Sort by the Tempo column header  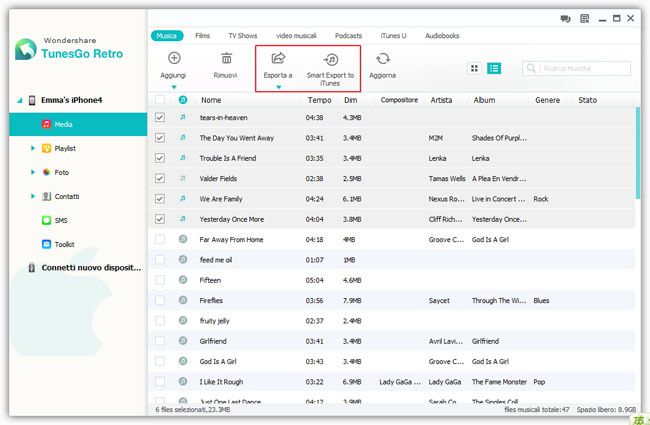tap(319, 100)
